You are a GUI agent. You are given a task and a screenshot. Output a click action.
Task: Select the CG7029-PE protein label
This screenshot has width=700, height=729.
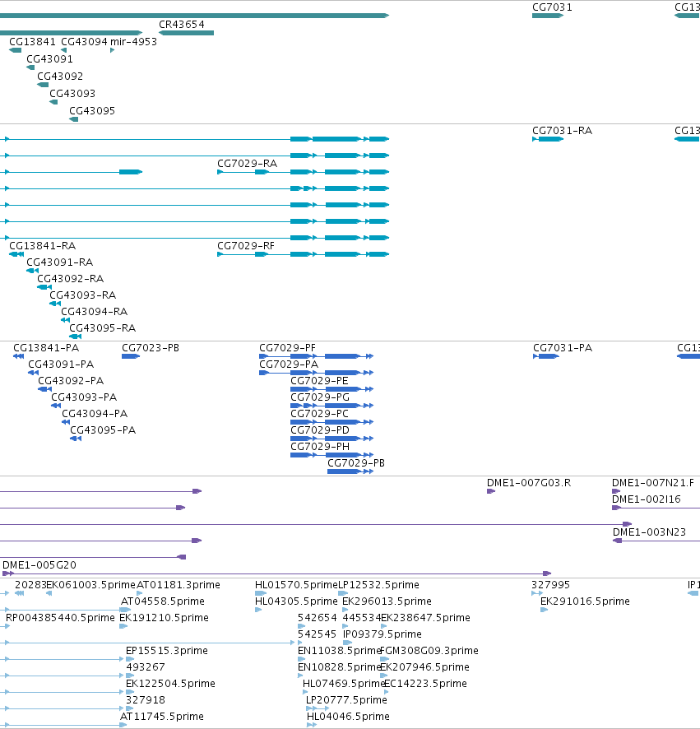coord(319,381)
